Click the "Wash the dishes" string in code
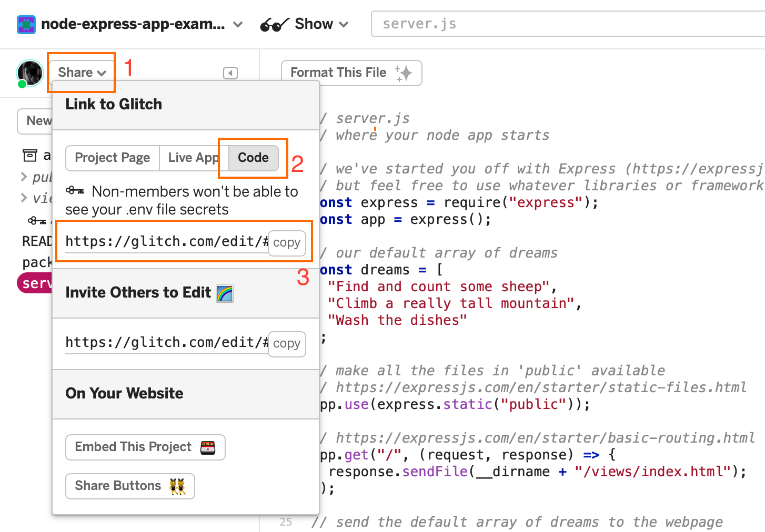Screen dimensions: 765x532 [397, 320]
